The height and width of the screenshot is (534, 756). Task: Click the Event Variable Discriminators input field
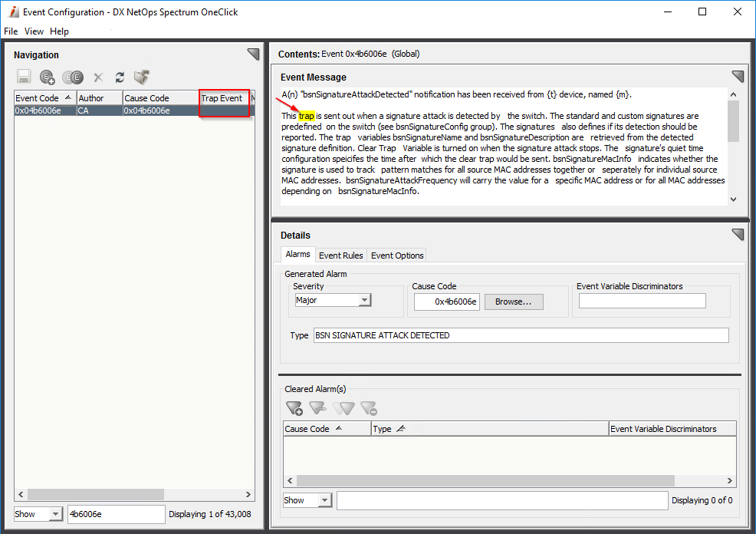pyautogui.click(x=642, y=302)
